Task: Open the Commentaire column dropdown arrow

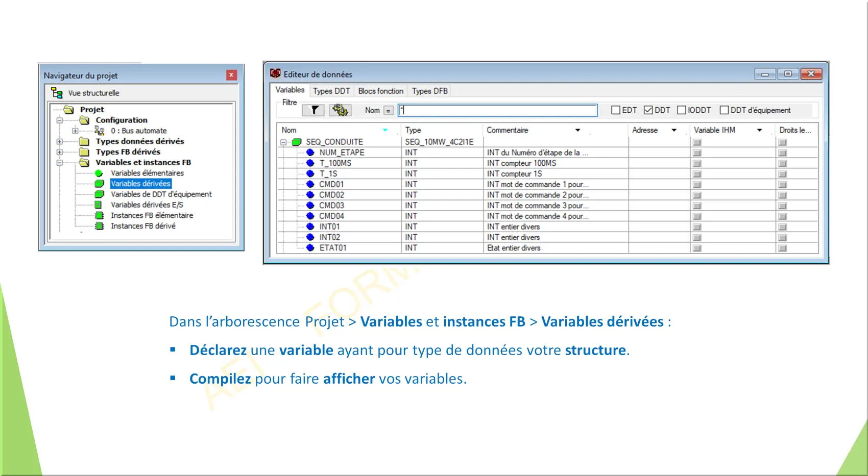Action: (577, 130)
